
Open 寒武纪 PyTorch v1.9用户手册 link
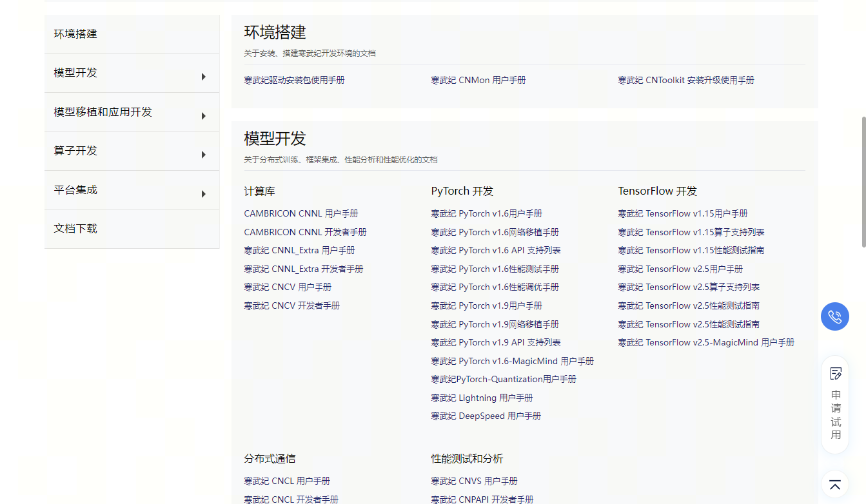pos(486,306)
